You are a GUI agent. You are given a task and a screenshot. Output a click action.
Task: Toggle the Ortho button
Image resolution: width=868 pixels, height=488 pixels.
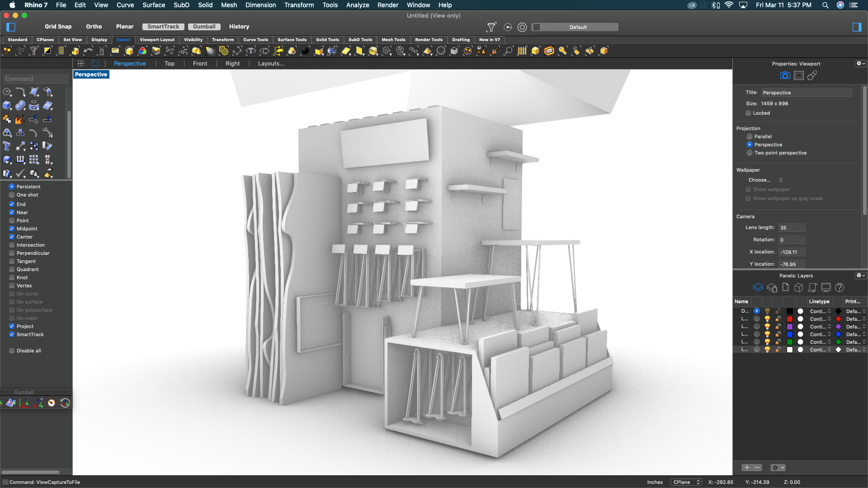(x=94, y=27)
